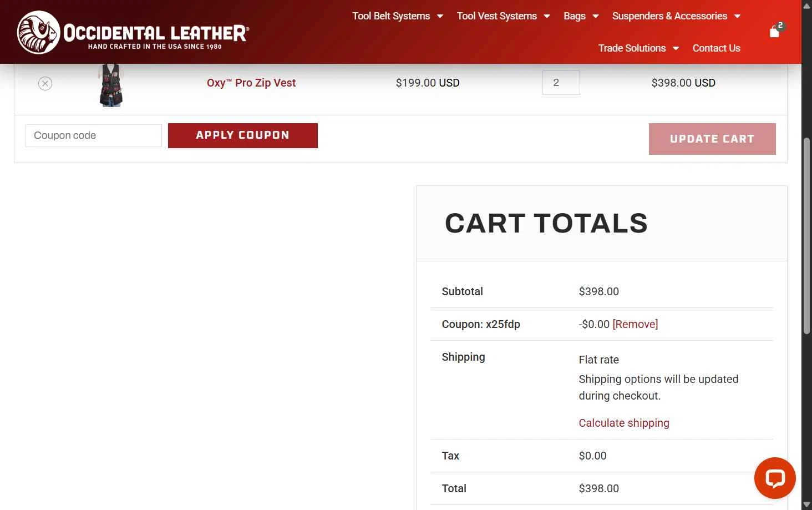
Task: Click scrollbar down arrow
Action: [806, 504]
